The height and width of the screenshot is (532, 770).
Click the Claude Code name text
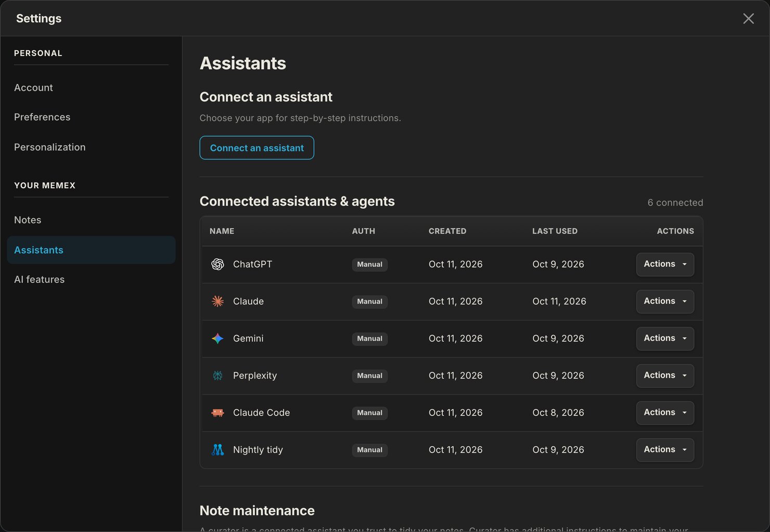(262, 412)
